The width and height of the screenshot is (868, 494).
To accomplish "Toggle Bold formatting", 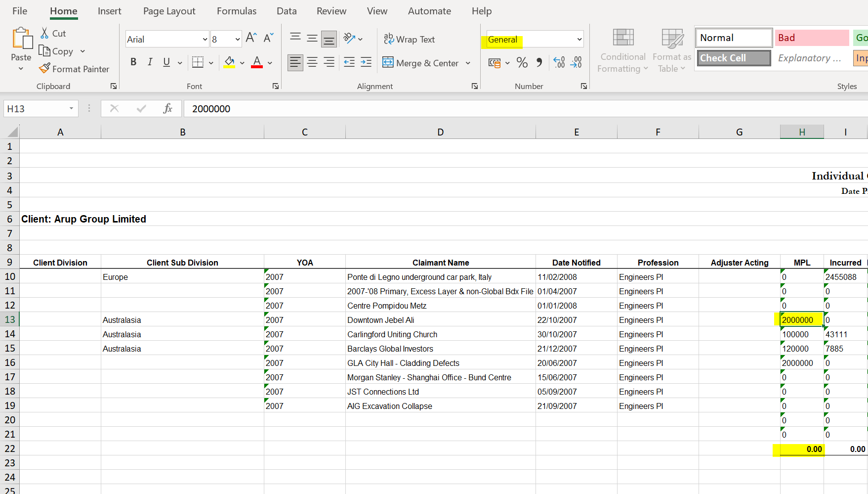I will pyautogui.click(x=133, y=62).
